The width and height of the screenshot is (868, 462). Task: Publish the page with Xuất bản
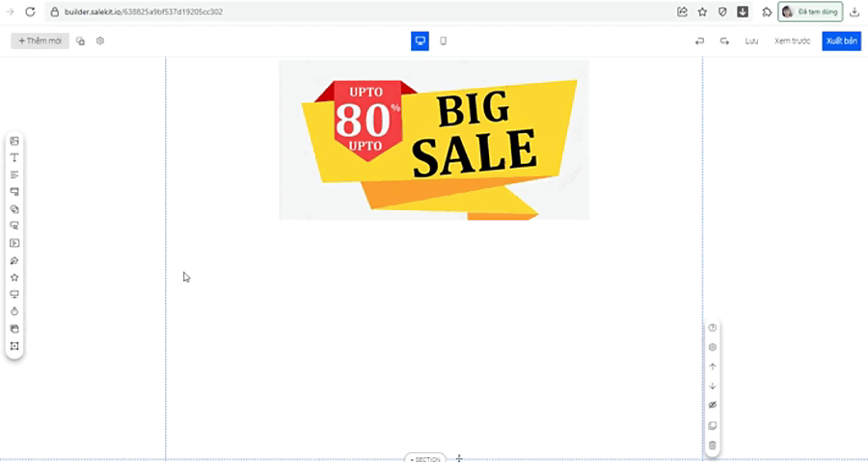[x=841, y=41]
